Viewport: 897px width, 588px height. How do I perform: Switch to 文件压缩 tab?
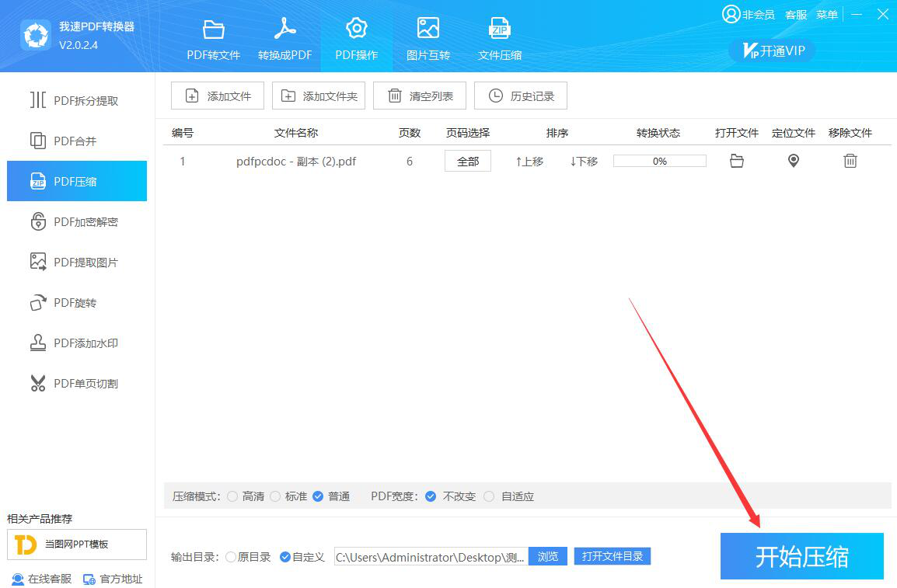pos(500,40)
